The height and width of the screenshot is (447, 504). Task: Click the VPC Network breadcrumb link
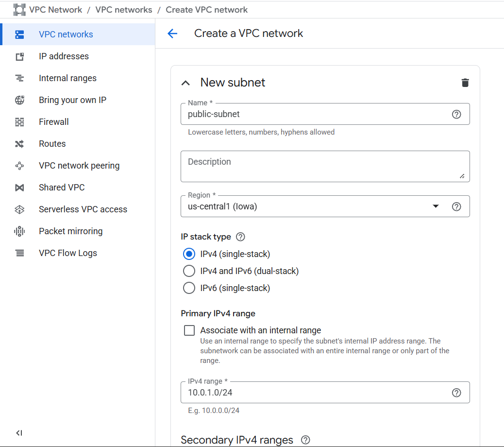(x=55, y=10)
